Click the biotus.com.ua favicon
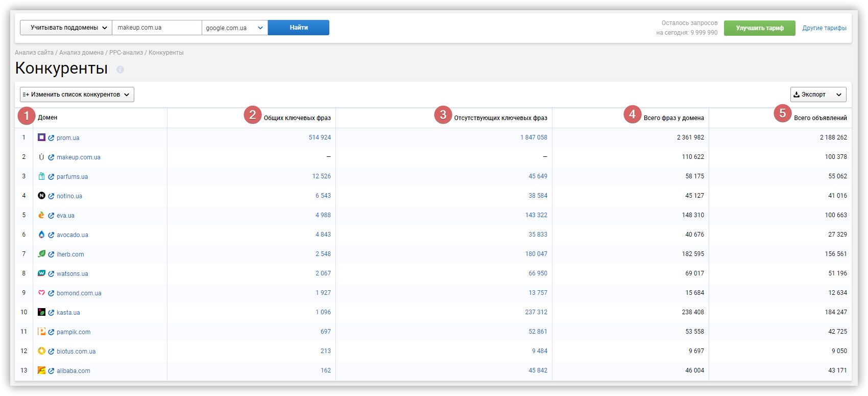868x396 pixels. click(41, 351)
